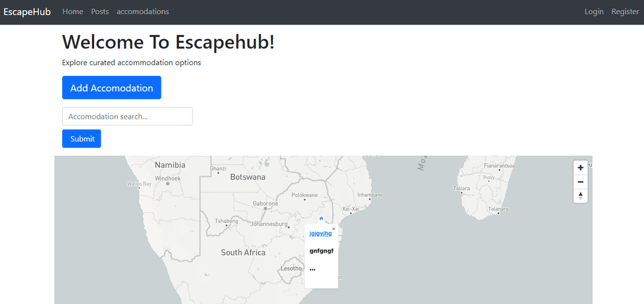Zoom out on the map
The width and height of the screenshot is (644, 304).
point(580,182)
